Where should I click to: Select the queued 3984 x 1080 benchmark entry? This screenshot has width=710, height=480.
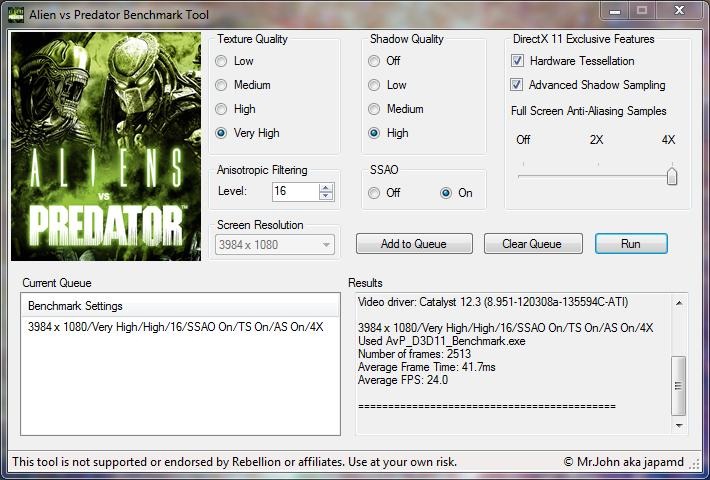[x=175, y=327]
